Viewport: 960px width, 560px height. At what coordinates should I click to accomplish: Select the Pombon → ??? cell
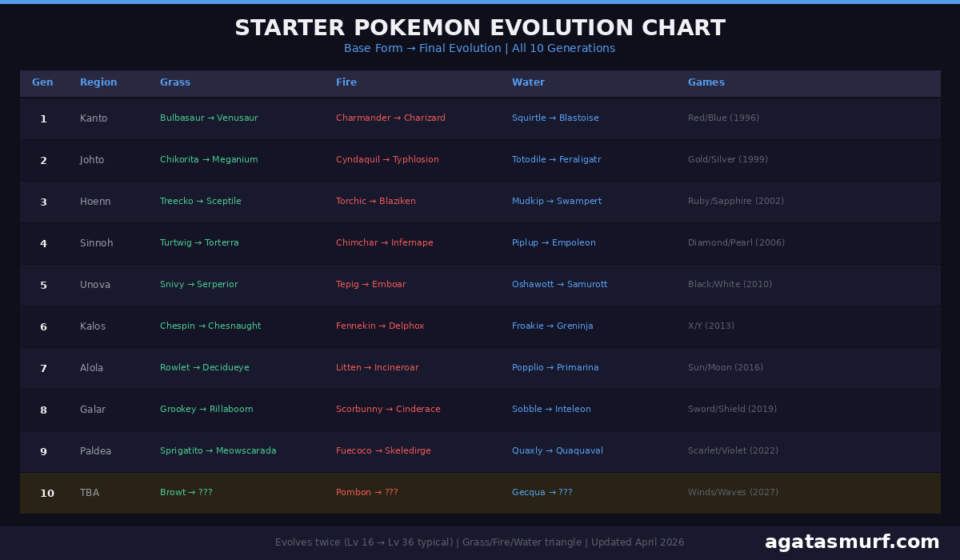coord(367,493)
